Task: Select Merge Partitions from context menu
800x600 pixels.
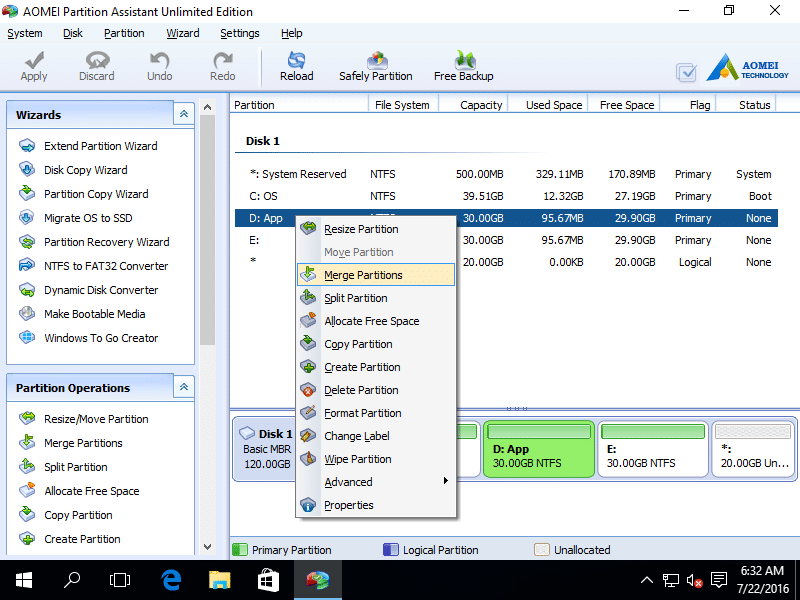Action: [376, 275]
